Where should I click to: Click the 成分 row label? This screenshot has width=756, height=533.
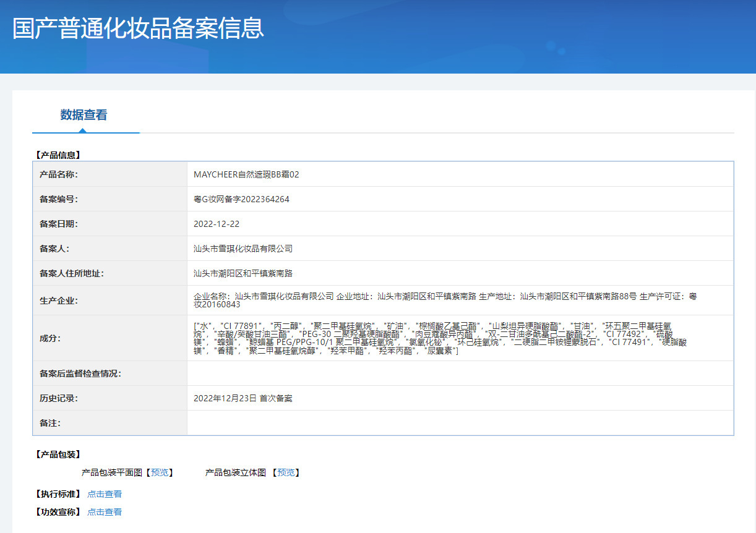[x=50, y=338]
